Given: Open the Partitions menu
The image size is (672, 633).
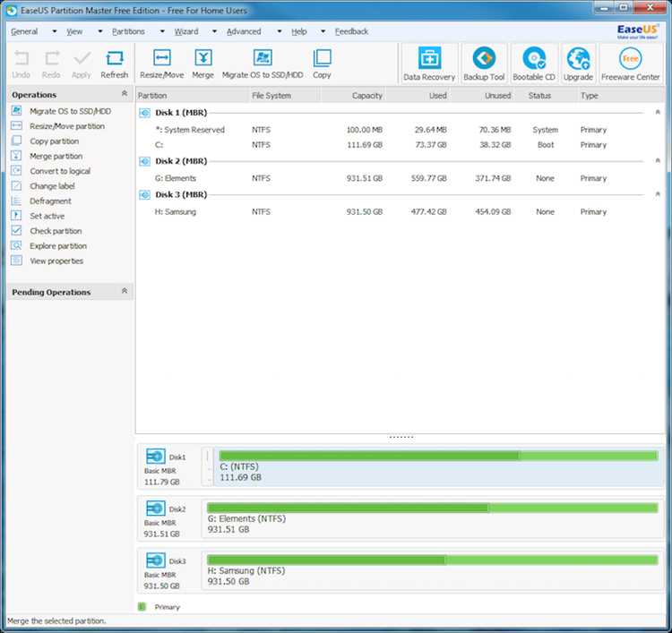Looking at the screenshot, I should click(128, 31).
